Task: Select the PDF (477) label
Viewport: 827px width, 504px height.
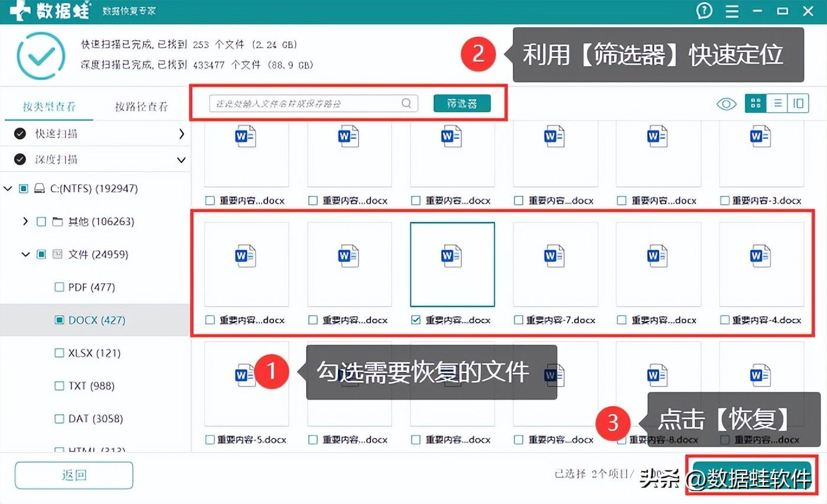Action: pyautogui.click(x=92, y=287)
